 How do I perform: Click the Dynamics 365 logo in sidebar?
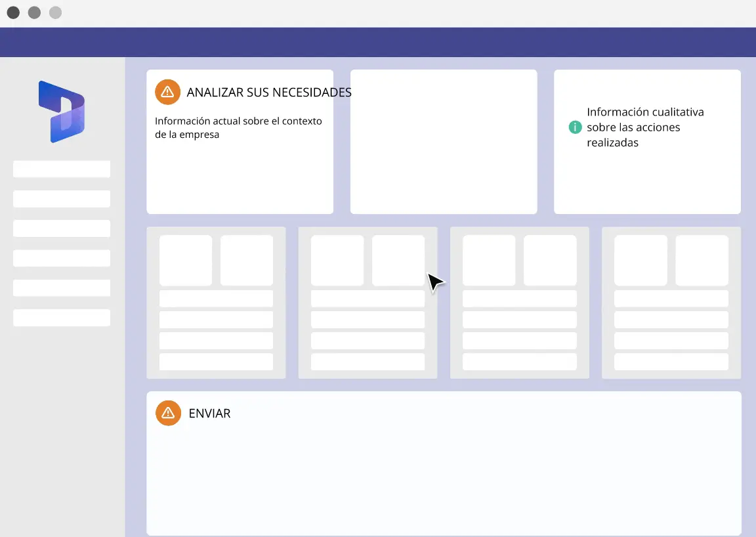click(62, 112)
